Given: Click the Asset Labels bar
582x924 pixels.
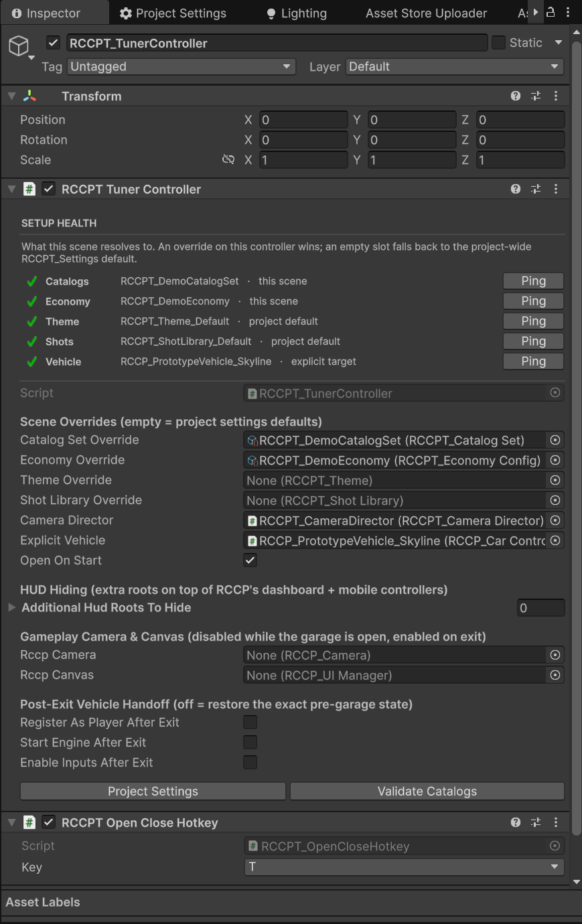Looking at the screenshot, I should pyautogui.click(x=291, y=902).
